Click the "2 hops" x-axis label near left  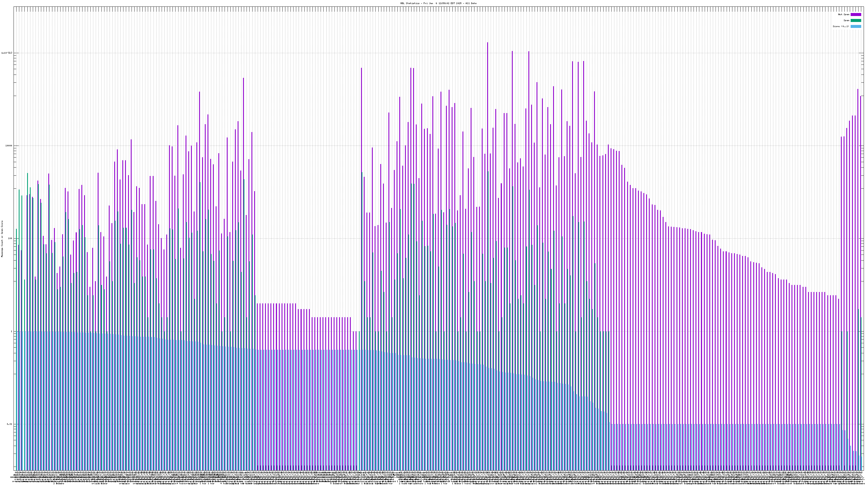[x=59, y=484]
